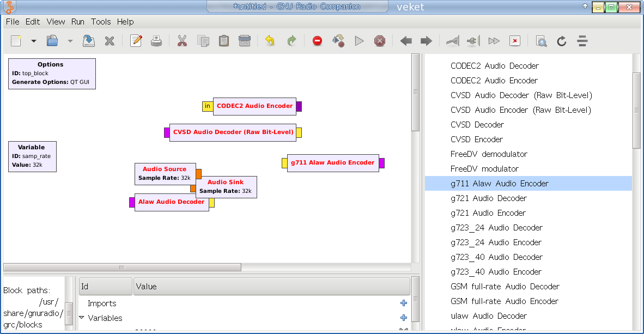Print the flow graph
The width and height of the screenshot is (644, 334).
[156, 41]
